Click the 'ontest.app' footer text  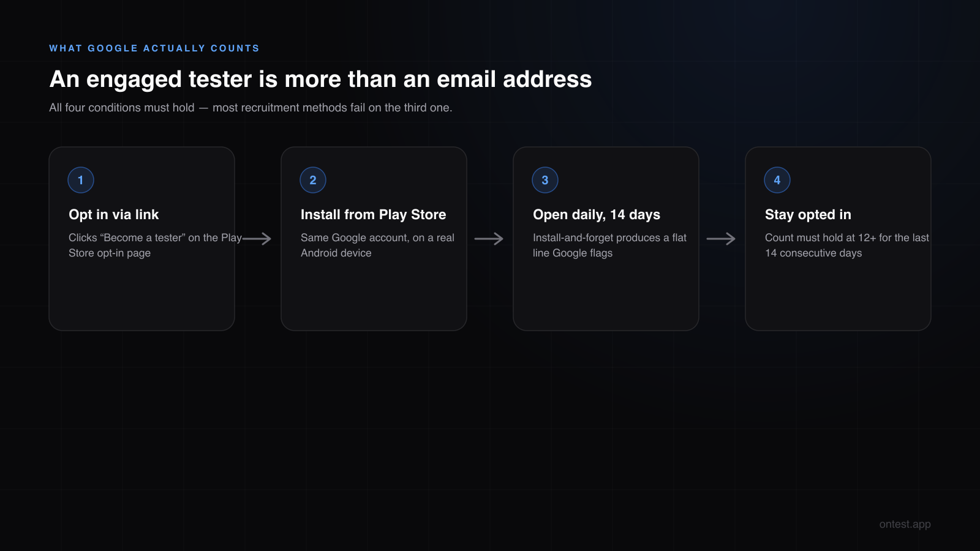pyautogui.click(x=905, y=524)
